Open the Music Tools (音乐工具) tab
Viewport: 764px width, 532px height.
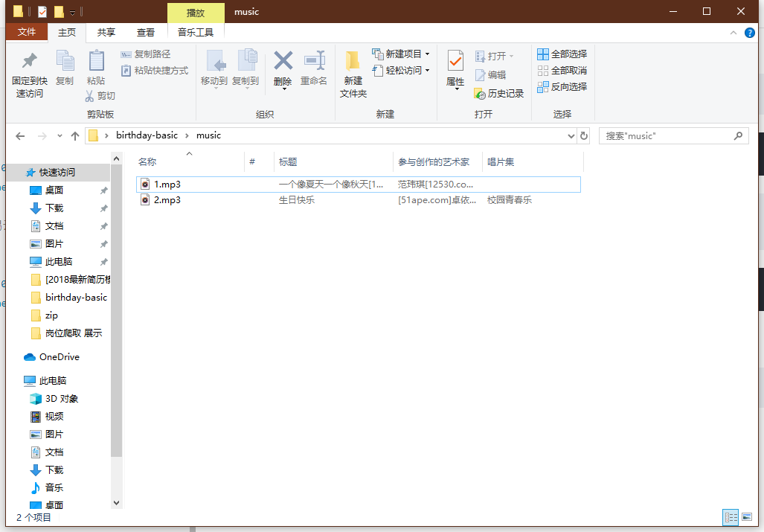[x=196, y=32]
